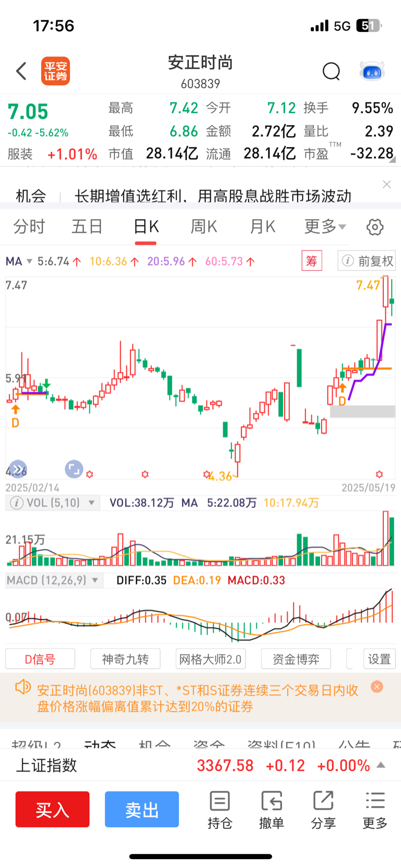Screen dimensions: 401x868
Task: Tap the VOL:38.12万 reading
Action: click(141, 503)
